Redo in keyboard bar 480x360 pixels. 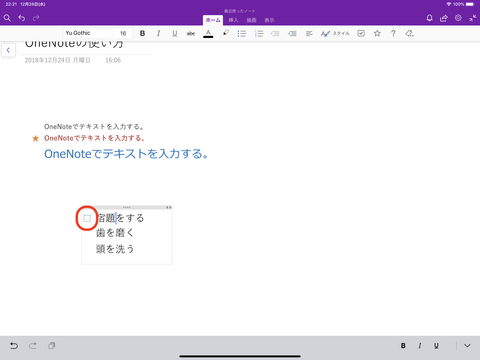pyautogui.click(x=33, y=346)
